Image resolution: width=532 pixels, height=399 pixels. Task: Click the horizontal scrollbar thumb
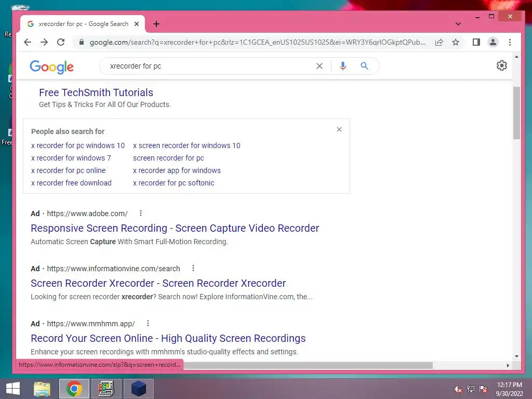tap(308, 365)
